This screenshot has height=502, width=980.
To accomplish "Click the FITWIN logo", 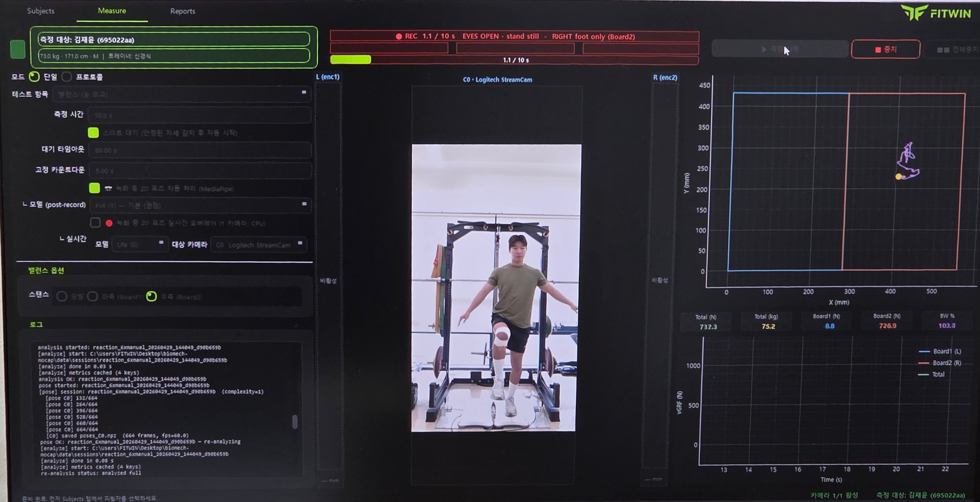I will (x=936, y=13).
